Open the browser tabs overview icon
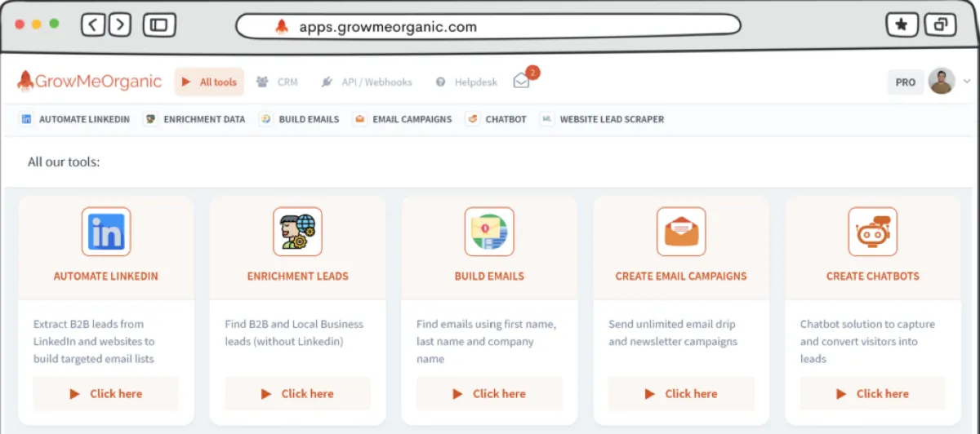The width and height of the screenshot is (980, 434). 940,24
